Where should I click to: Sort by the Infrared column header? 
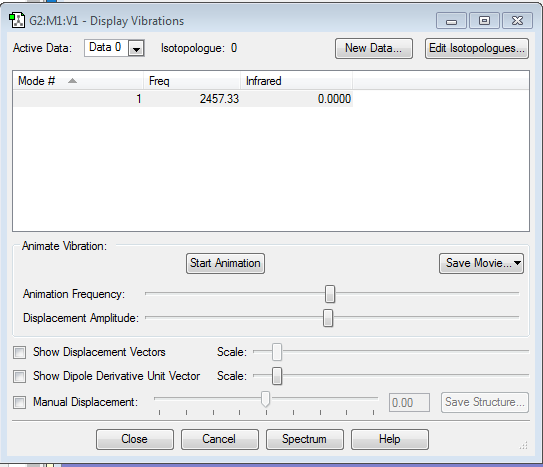296,81
